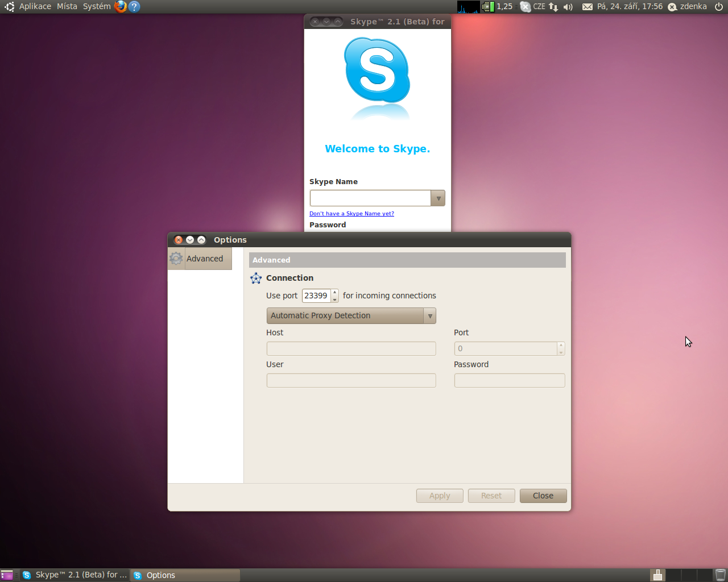Open the date and time calendar
Image resolution: width=728 pixels, height=582 pixels.
630,7
